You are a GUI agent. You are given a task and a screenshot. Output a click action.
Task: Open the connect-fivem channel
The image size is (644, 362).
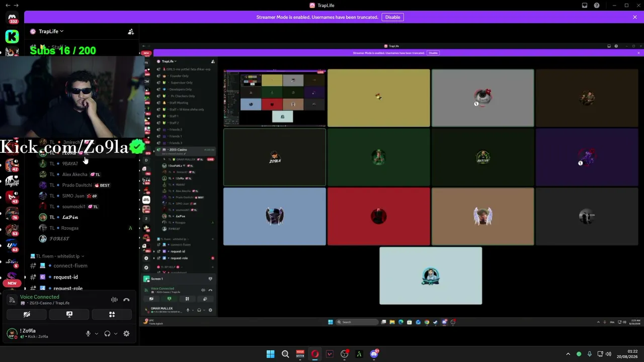point(70,265)
